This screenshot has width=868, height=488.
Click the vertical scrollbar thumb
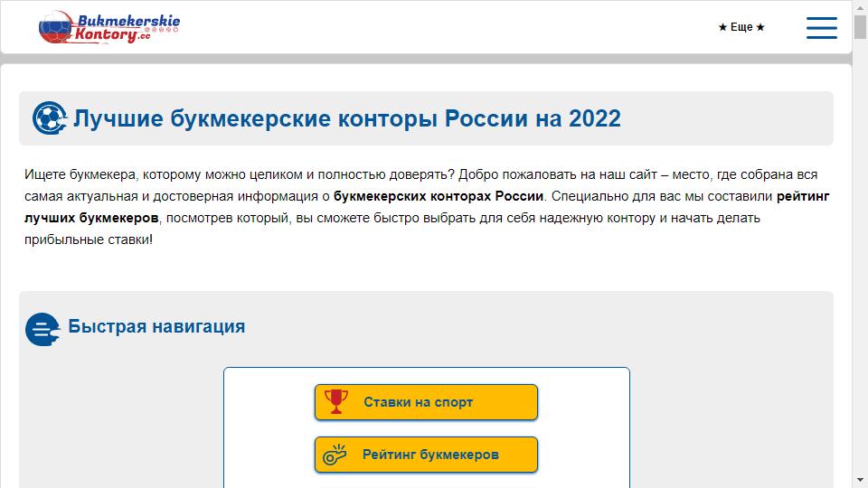click(860, 27)
